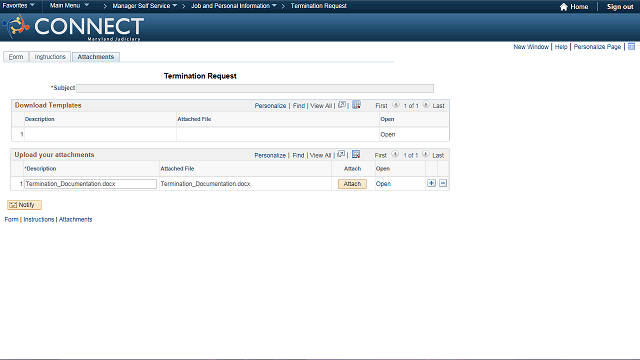Screen dimensions: 640x360
Task: Go to next row in Upload your attachments
Action: (425, 154)
